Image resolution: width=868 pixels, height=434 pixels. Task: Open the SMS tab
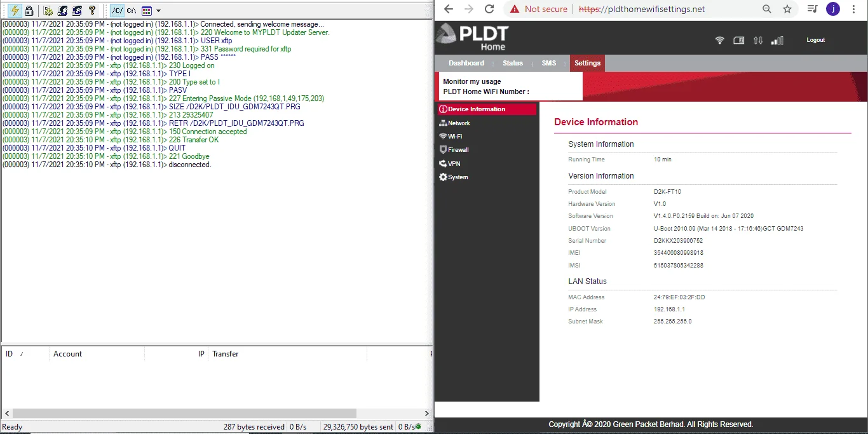click(x=549, y=63)
